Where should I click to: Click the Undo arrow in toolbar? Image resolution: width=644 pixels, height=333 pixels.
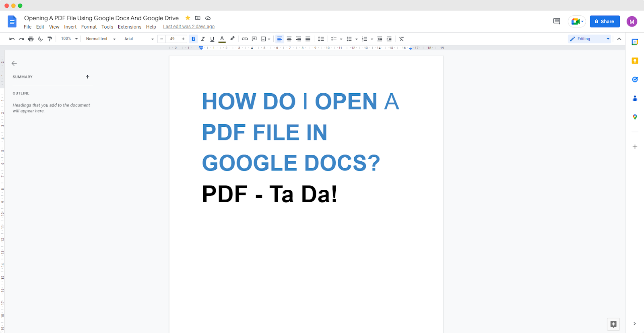pyautogui.click(x=12, y=39)
